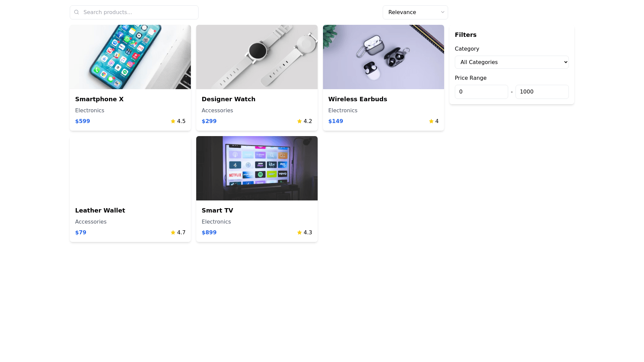Click the star icon on Designer Watch
This screenshot has height=362, width=644.
click(x=300, y=121)
